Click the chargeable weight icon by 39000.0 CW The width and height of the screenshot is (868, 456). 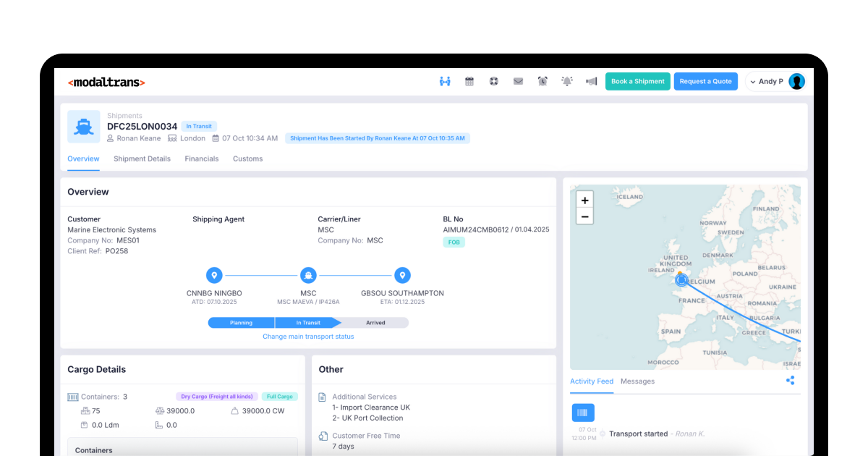coord(234,410)
